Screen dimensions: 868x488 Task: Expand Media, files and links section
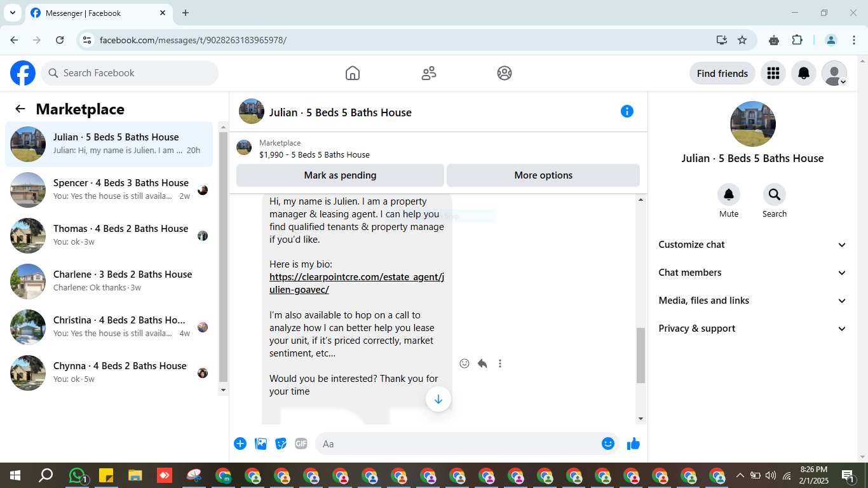click(x=753, y=301)
